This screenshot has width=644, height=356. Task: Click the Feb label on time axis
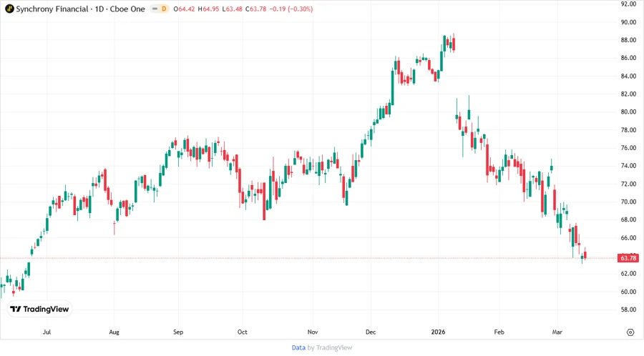(x=499, y=332)
